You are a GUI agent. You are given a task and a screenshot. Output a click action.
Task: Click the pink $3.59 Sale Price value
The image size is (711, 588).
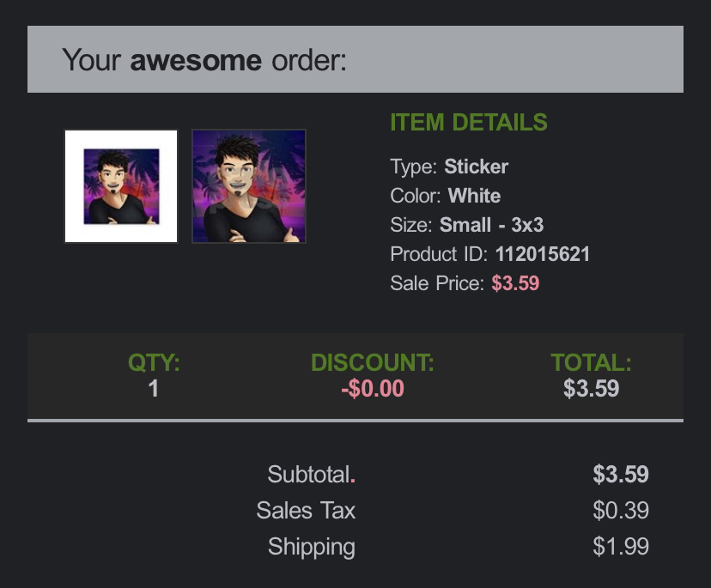(x=515, y=283)
